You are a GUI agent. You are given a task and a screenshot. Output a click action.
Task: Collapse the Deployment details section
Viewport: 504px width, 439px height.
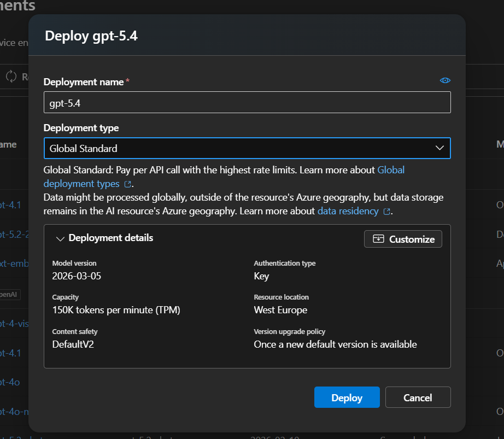[x=60, y=238]
